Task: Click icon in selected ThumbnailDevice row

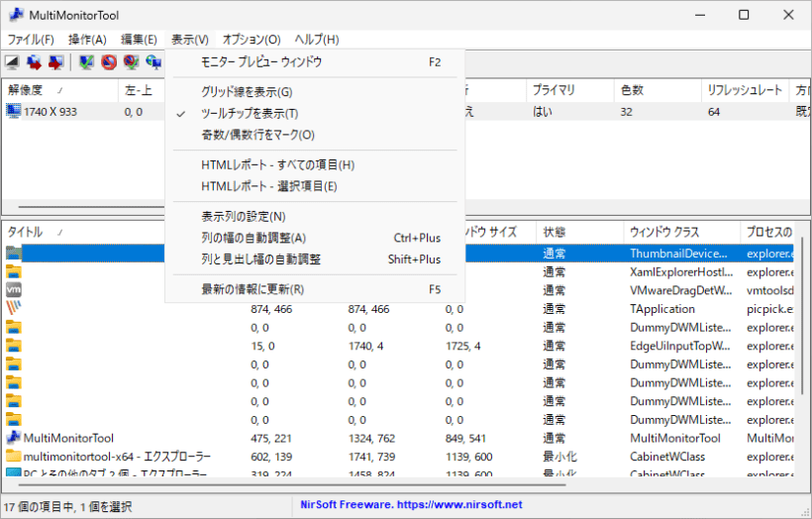Action: point(14,254)
